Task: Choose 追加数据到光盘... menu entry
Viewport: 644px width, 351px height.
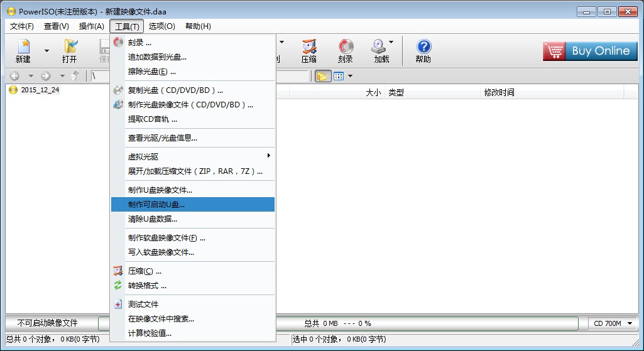Action: click(x=193, y=57)
